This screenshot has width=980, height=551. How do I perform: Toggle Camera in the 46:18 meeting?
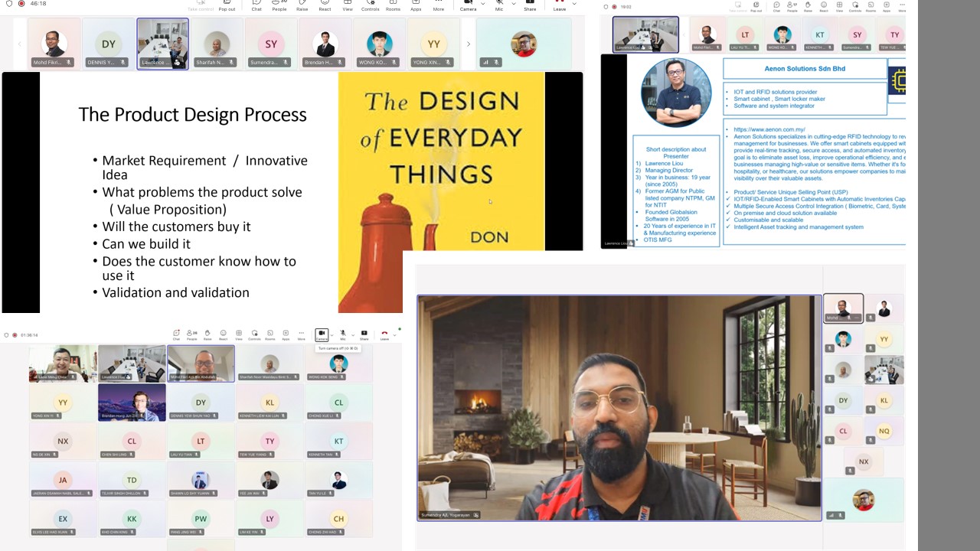pos(468,5)
